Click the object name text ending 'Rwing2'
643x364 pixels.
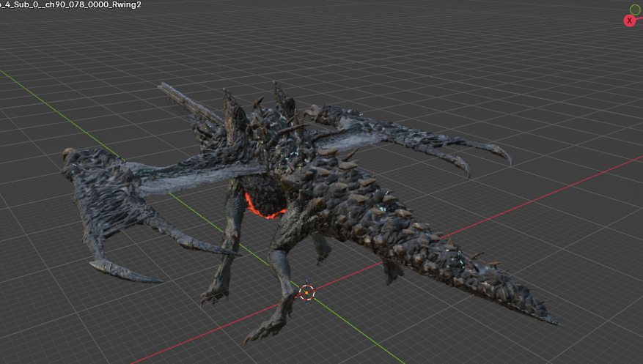coord(70,5)
